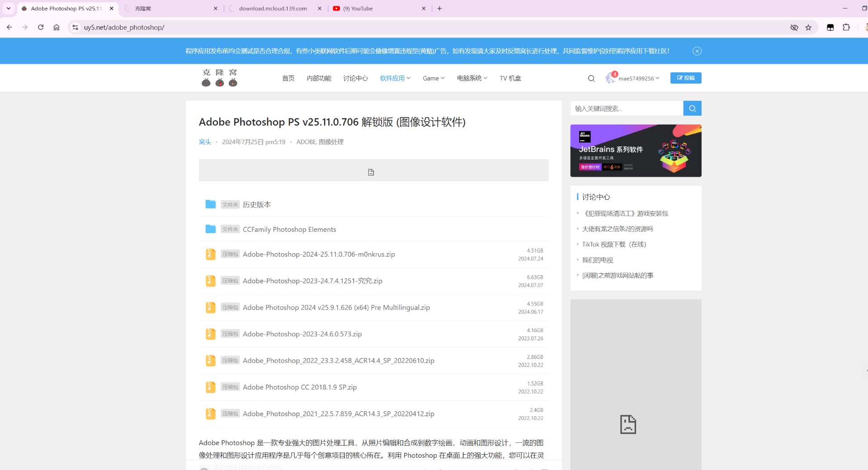Open the 内部功能 menu item
The image size is (868, 470).
(319, 78)
